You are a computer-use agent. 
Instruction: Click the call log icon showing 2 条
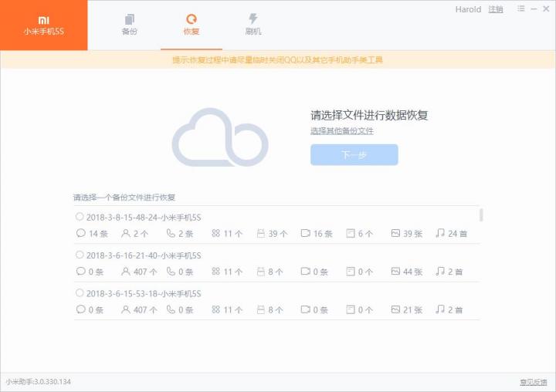click(x=171, y=233)
